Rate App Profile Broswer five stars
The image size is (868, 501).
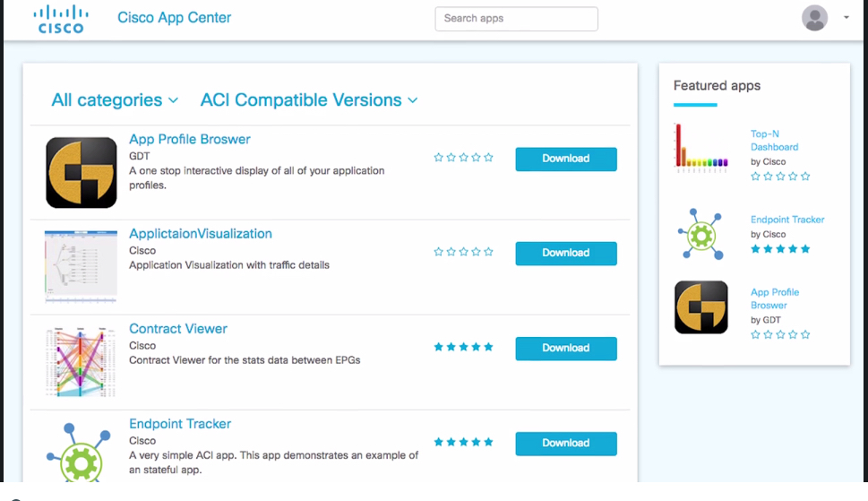(488, 158)
